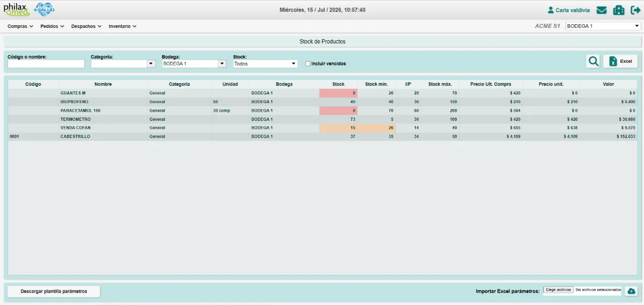This screenshot has width=644, height=305.
Task: Click the I/P column header
Action: coord(408,84)
